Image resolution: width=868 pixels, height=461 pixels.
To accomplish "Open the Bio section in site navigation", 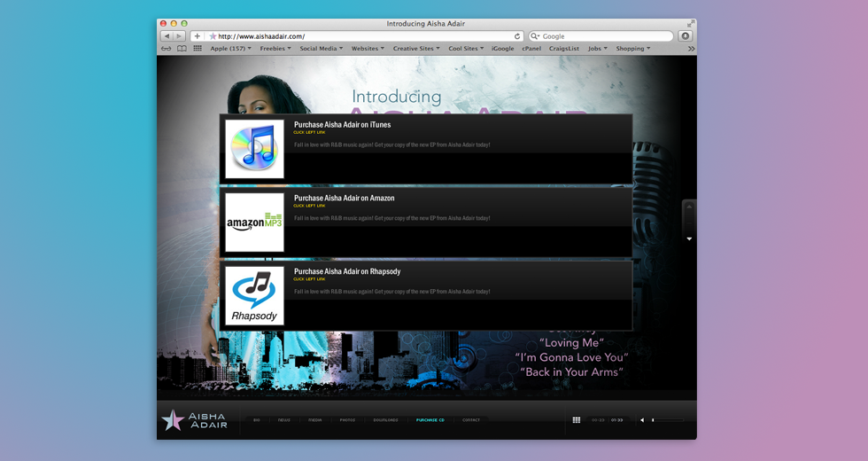I will (256, 420).
